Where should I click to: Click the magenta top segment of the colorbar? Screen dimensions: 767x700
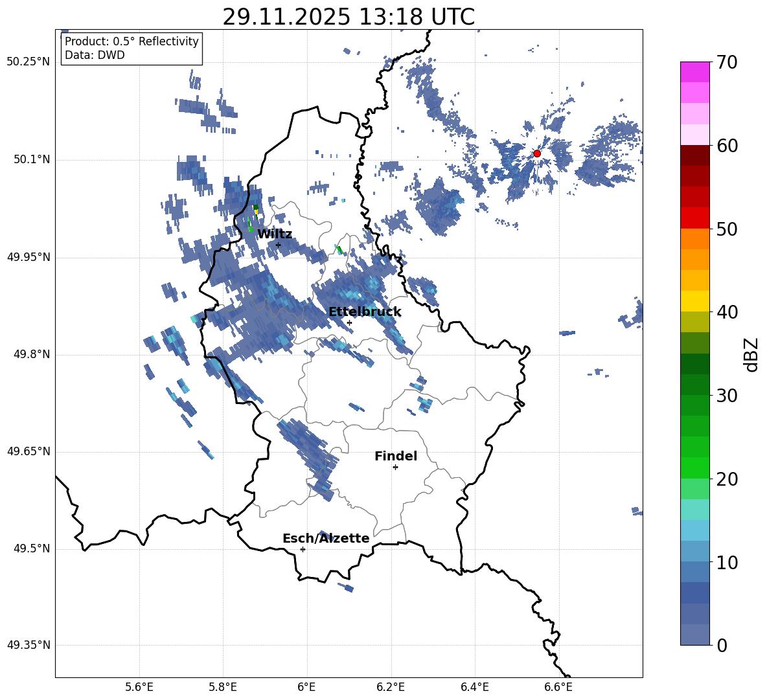pos(694,72)
